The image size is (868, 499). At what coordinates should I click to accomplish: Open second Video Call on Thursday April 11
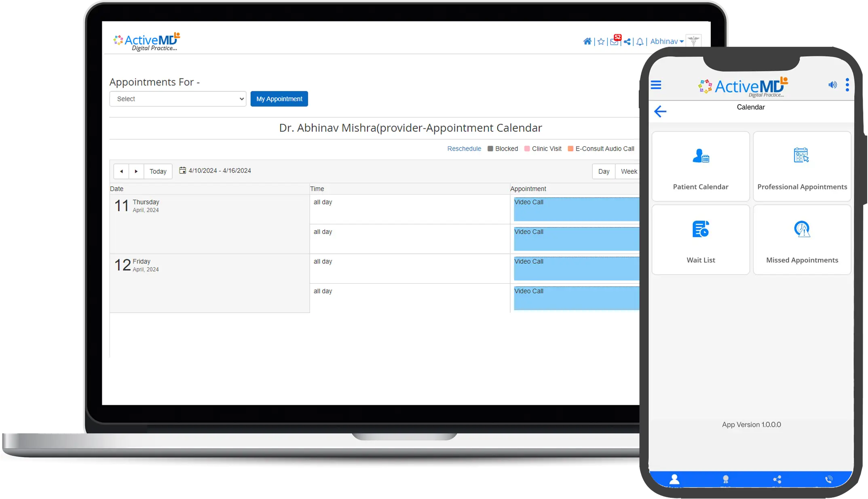pyautogui.click(x=577, y=239)
